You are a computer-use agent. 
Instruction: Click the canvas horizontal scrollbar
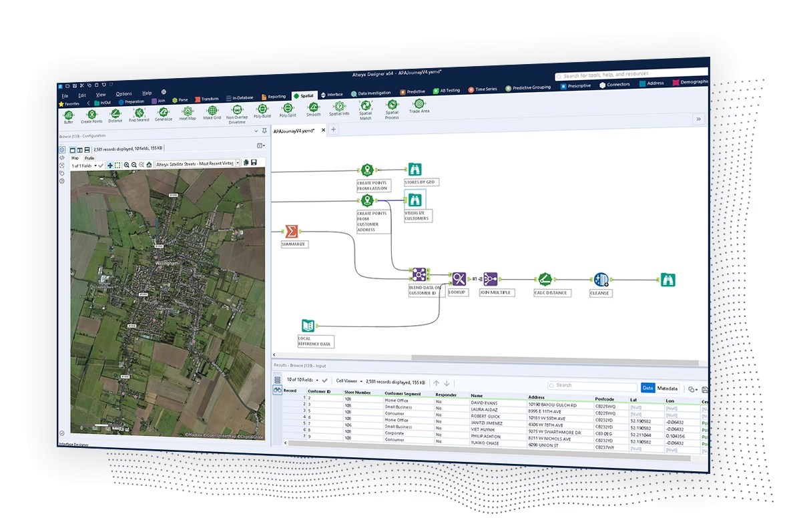tap(555, 360)
